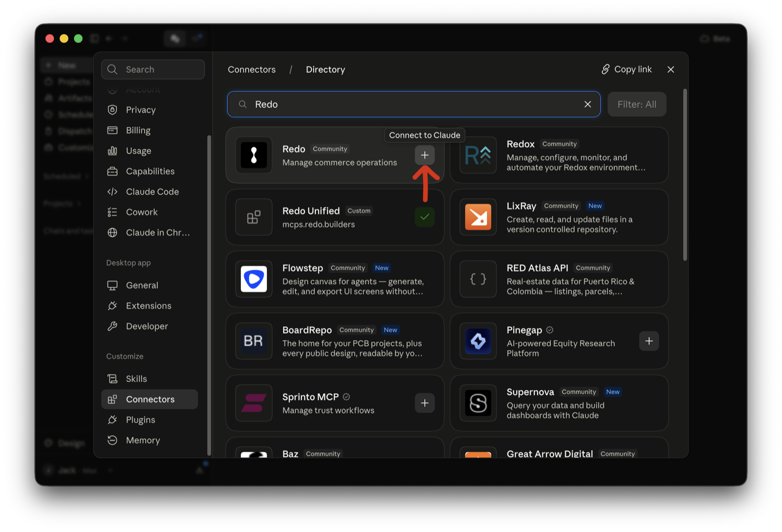Open the Redox connector logo

[478, 155]
